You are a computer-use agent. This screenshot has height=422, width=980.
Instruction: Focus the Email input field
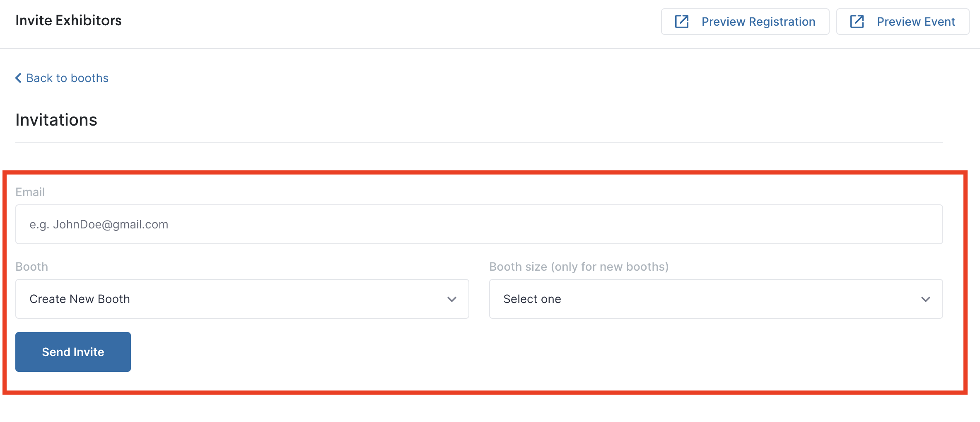479,224
